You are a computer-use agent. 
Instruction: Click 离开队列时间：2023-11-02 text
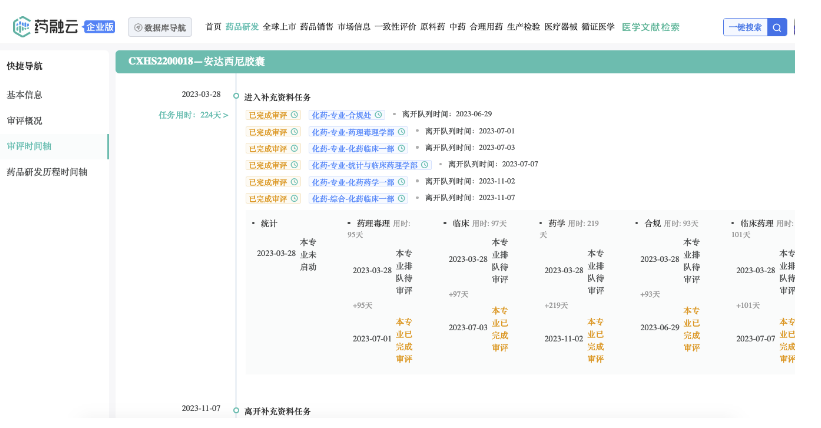[x=470, y=181]
